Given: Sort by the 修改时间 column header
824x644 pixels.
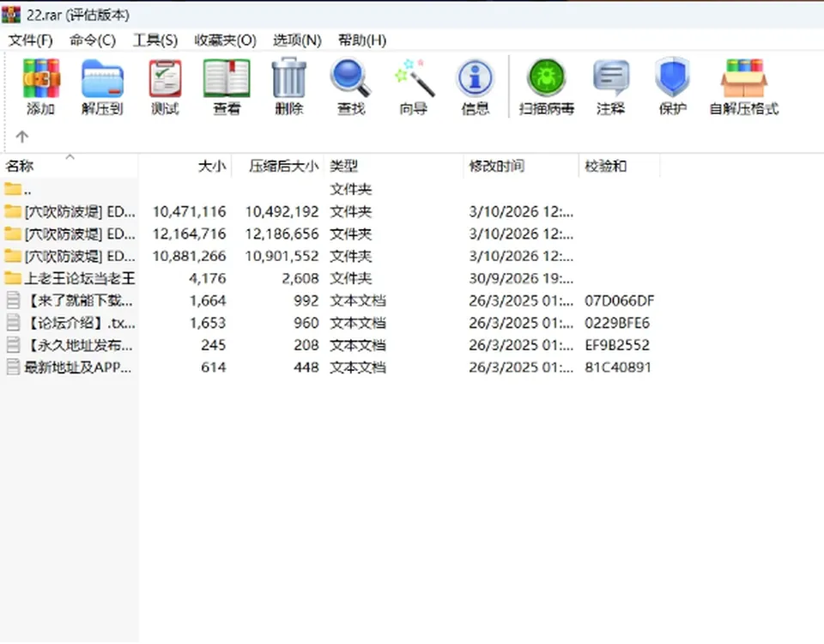Looking at the screenshot, I should point(521,166).
